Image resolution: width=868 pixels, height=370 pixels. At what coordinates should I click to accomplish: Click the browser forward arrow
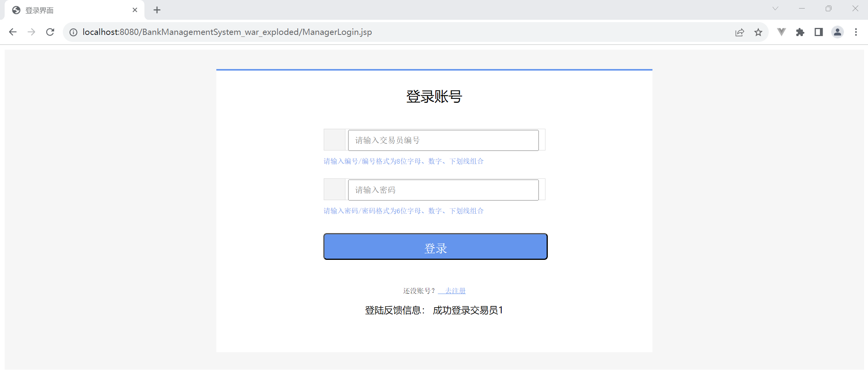[31, 32]
